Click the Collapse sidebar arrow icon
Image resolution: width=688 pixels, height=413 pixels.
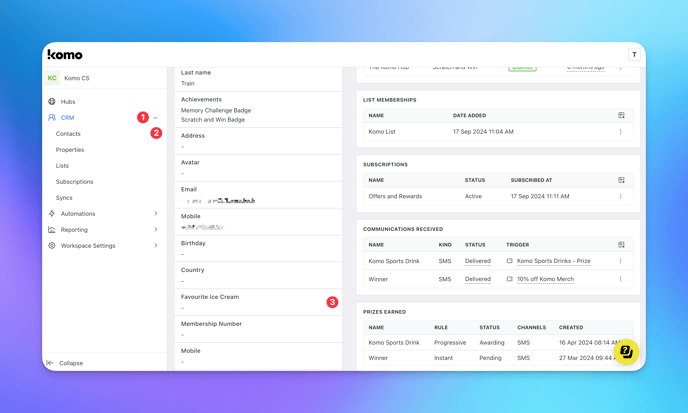pos(50,363)
